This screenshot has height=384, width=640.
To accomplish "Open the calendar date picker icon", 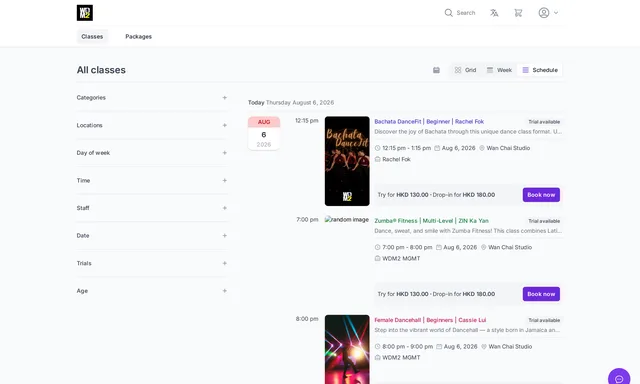I will (436, 70).
